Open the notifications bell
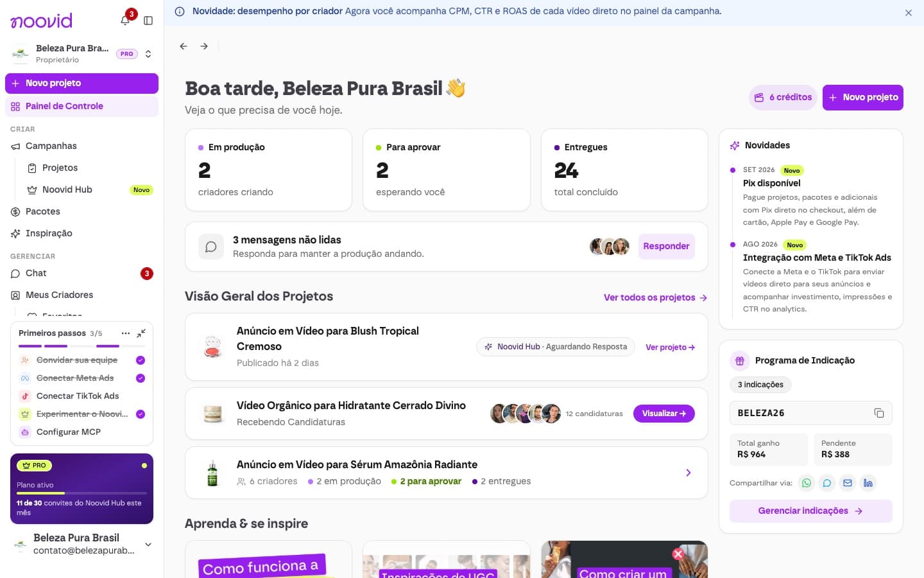 [x=125, y=21]
